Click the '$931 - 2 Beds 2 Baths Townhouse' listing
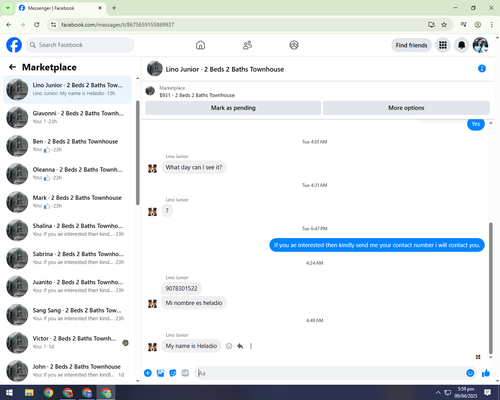This screenshot has height=400, width=500. coord(197,95)
